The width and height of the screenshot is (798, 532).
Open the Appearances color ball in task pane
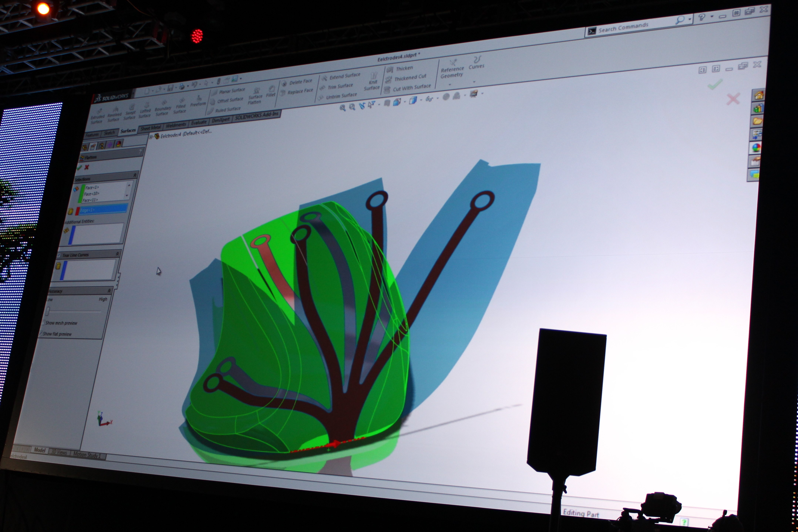[x=756, y=148]
